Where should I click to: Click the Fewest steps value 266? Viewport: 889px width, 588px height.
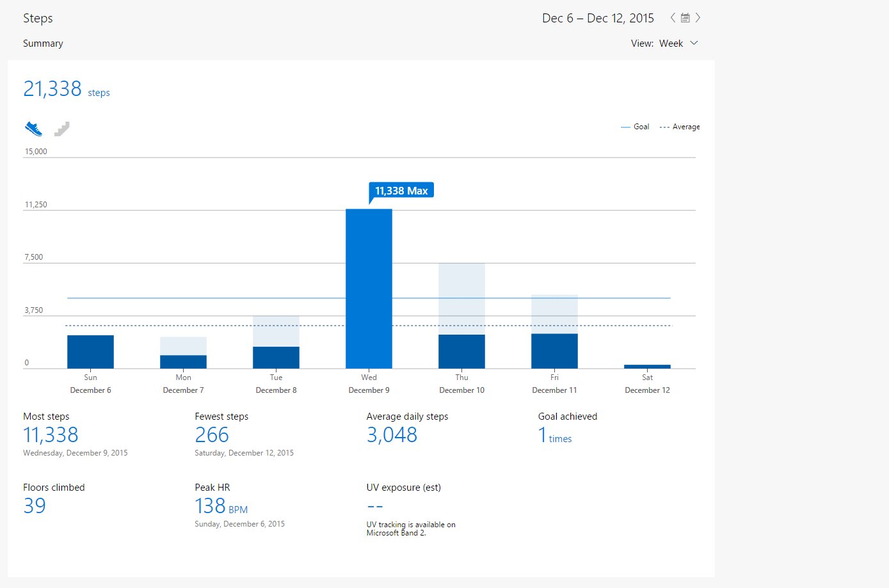(212, 435)
